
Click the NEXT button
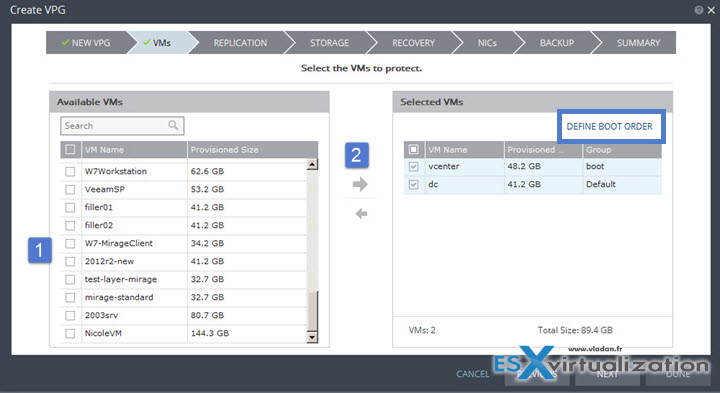click(607, 374)
